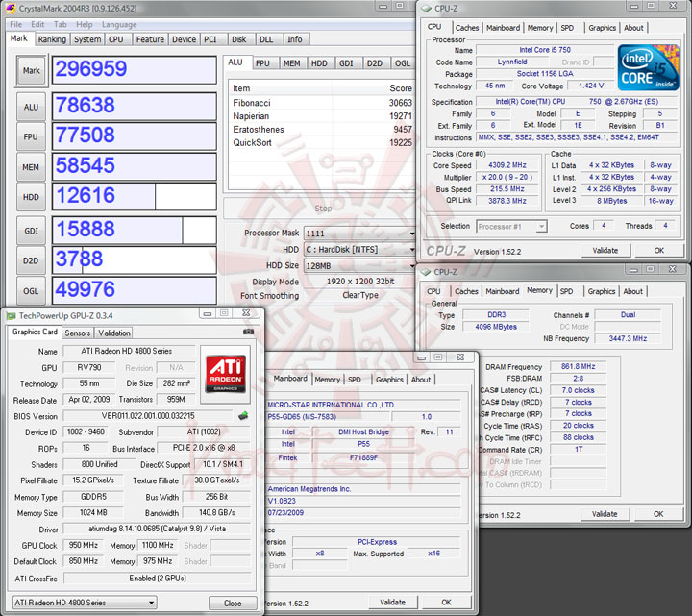Click the QuickSort row in the ALU list
This screenshot has width=692, height=616.
[322, 142]
